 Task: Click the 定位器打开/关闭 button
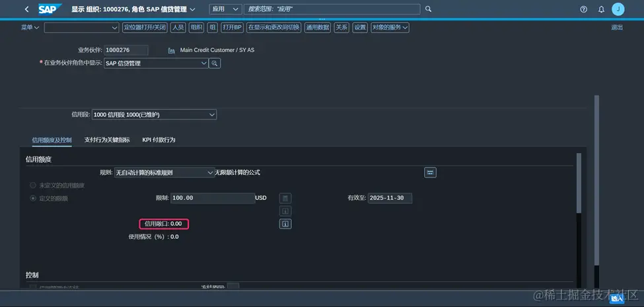(x=145, y=28)
